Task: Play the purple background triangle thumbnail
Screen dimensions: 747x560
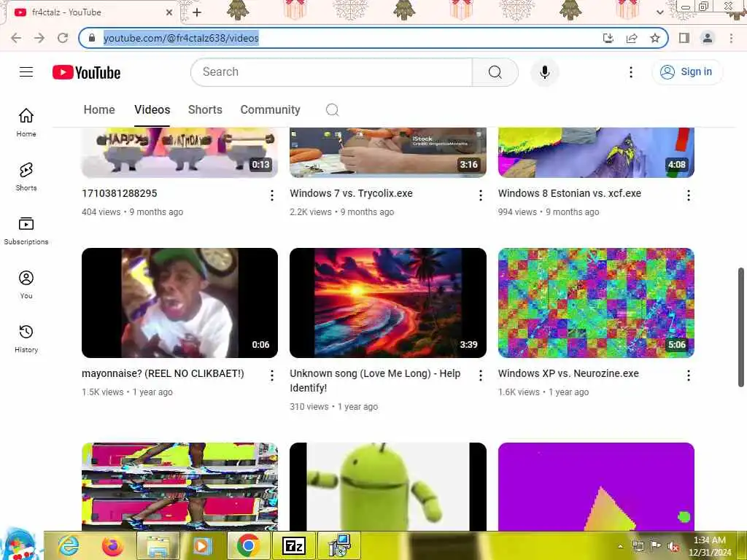Action: [596, 486]
